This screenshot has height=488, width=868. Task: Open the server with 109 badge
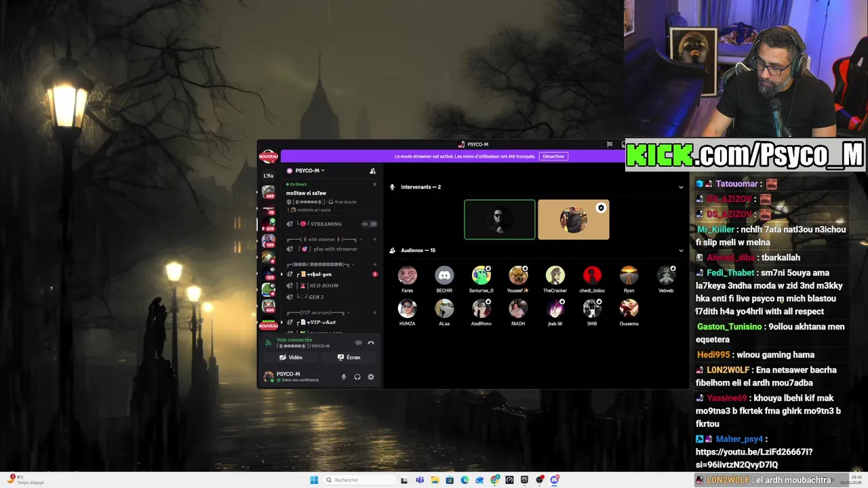pos(269,241)
